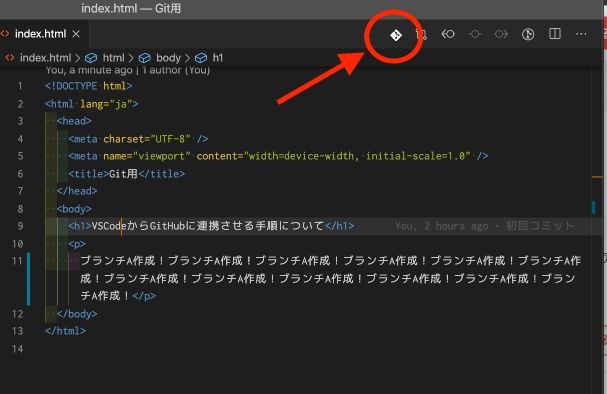Click line number 9 in gutter

(20, 226)
